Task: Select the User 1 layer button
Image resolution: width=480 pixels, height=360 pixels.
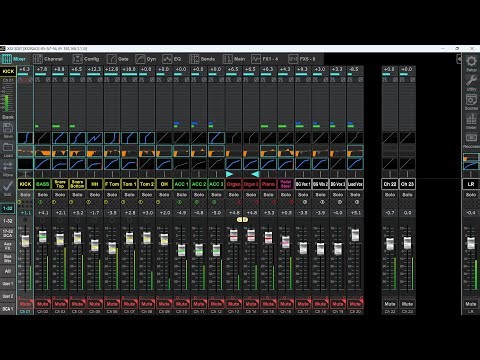Action: [8, 284]
